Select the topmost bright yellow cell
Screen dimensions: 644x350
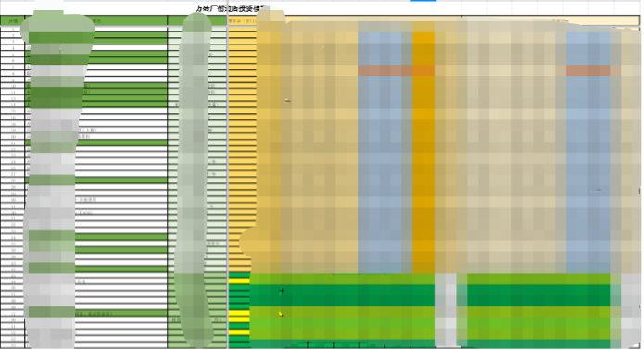pos(239,281)
